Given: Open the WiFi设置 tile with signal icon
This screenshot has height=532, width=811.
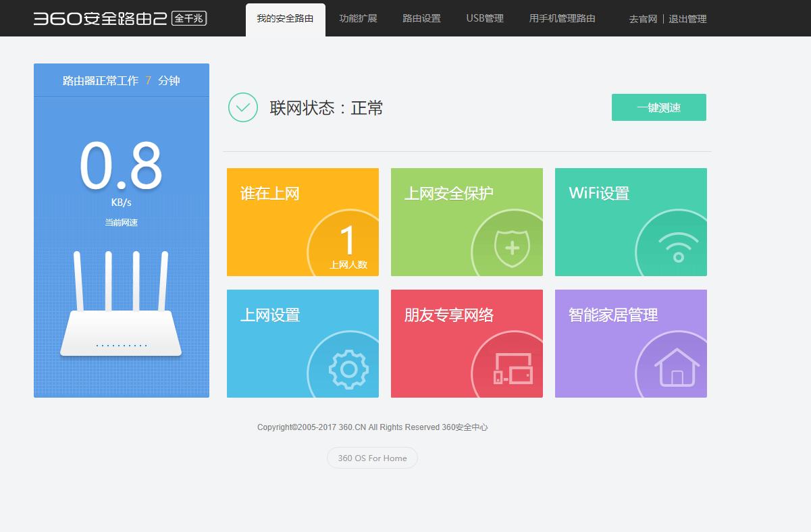Looking at the screenshot, I should tap(630, 221).
